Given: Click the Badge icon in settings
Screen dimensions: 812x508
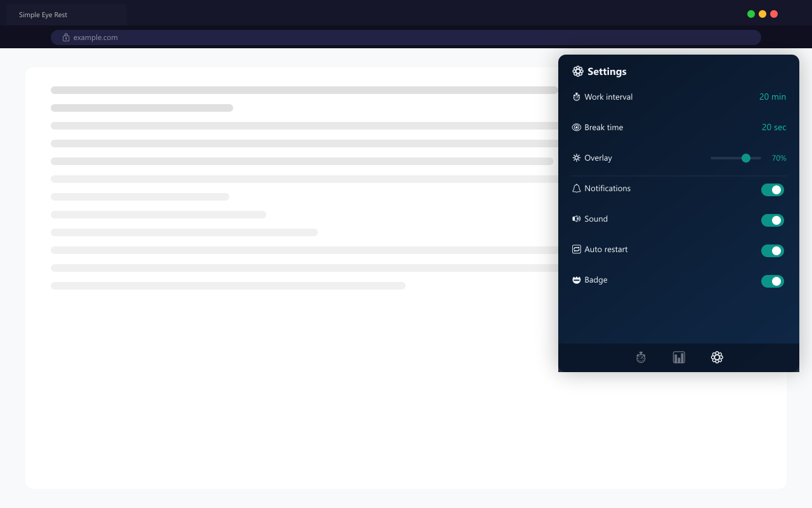Looking at the screenshot, I should tap(577, 280).
